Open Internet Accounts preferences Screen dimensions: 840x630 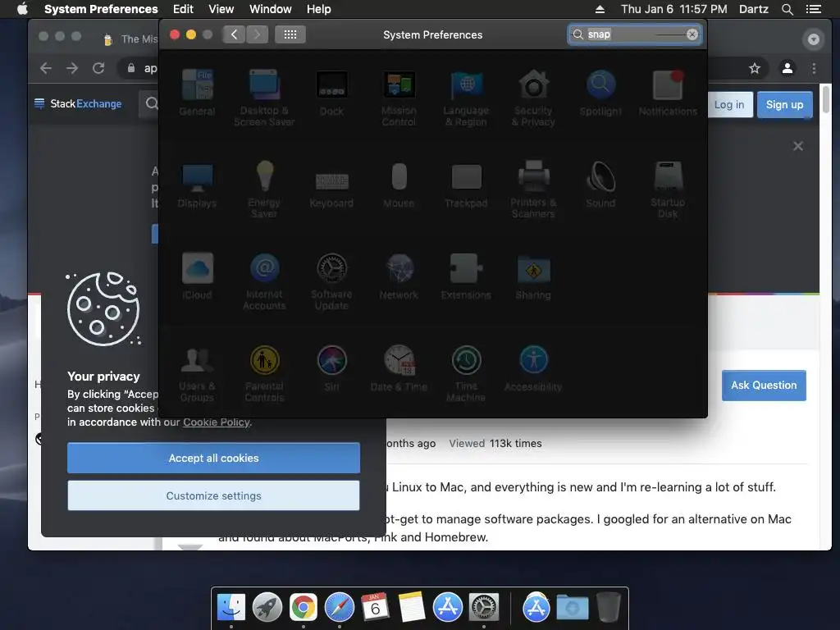tap(264, 281)
